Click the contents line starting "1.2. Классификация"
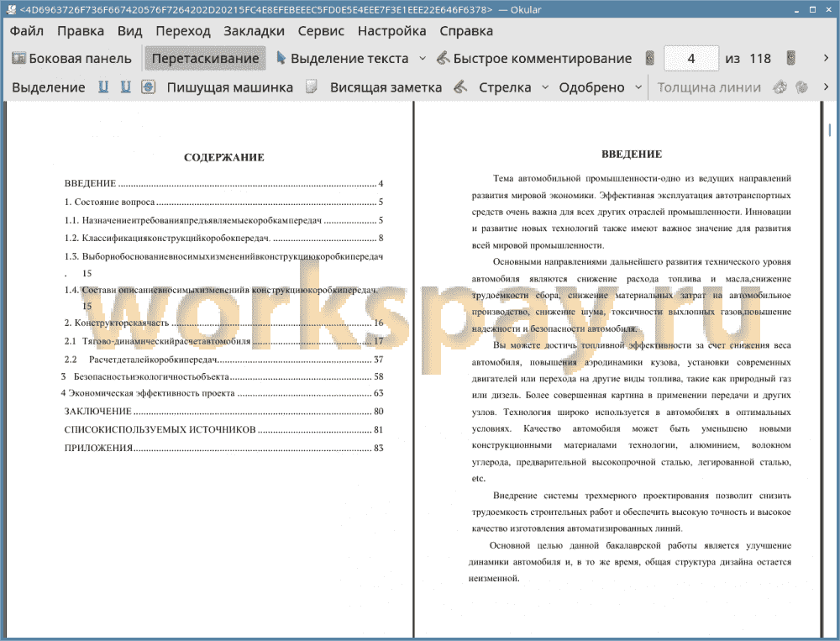This screenshot has width=840, height=641. coord(223,238)
